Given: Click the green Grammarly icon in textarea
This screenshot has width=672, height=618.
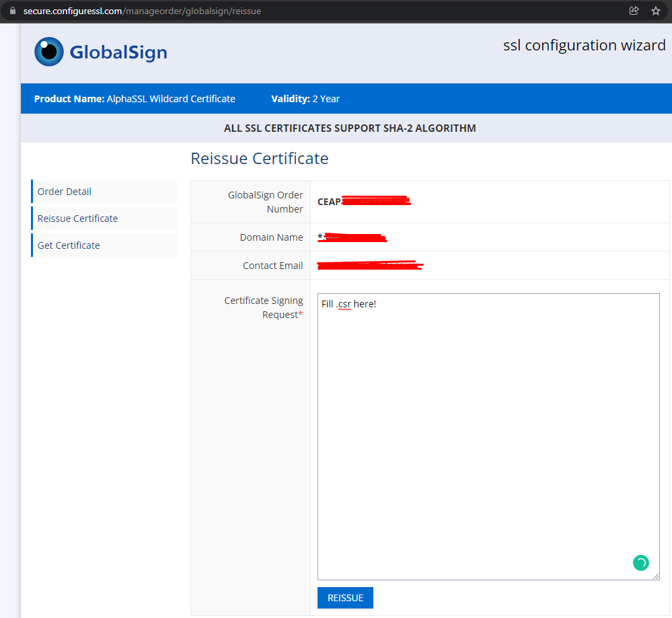Looking at the screenshot, I should 640,563.
